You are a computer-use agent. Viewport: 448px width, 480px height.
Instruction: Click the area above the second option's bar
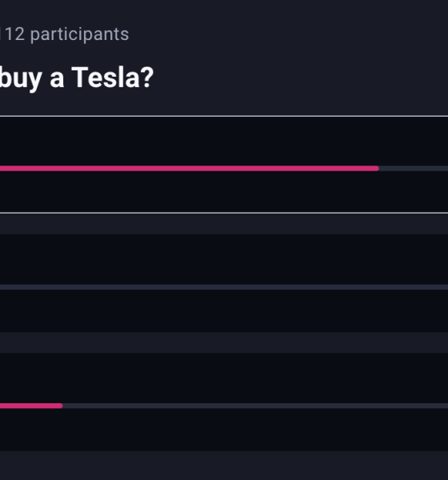[224, 259]
